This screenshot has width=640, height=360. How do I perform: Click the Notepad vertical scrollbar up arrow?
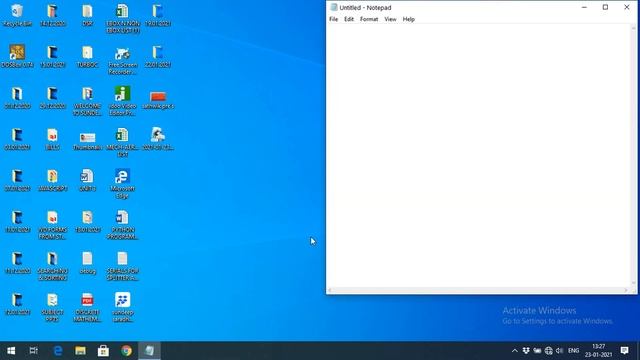633,28
